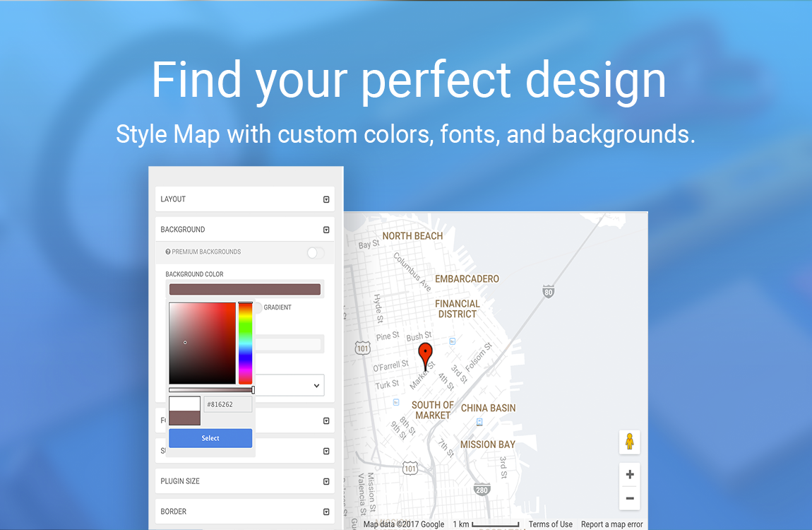This screenshot has width=812, height=530.
Task: Pick a shade in the saturation square
Action: click(x=203, y=343)
